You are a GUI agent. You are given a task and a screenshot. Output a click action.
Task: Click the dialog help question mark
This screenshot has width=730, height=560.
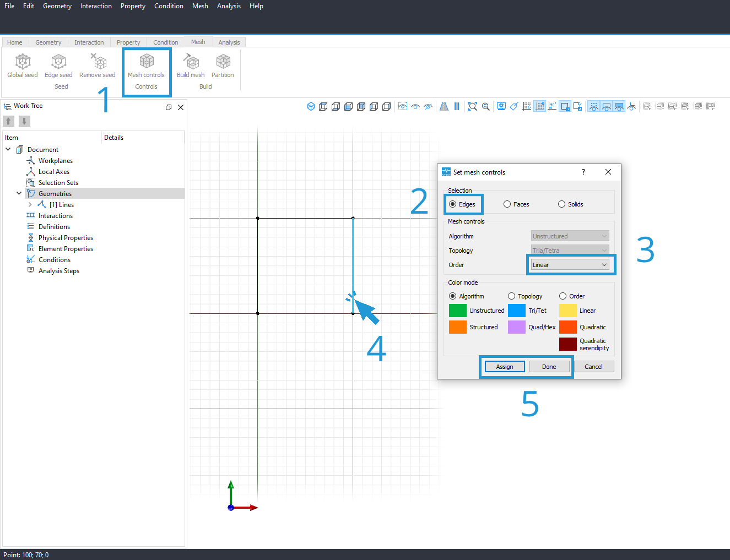point(583,172)
